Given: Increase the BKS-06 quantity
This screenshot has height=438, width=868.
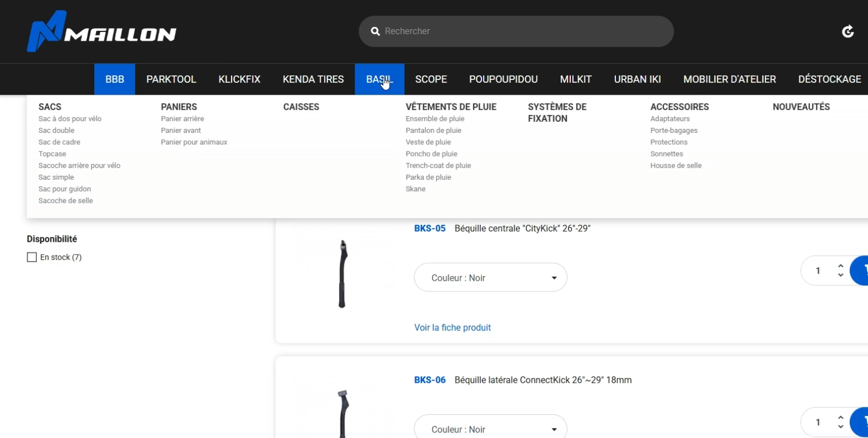Looking at the screenshot, I should [x=840, y=418].
